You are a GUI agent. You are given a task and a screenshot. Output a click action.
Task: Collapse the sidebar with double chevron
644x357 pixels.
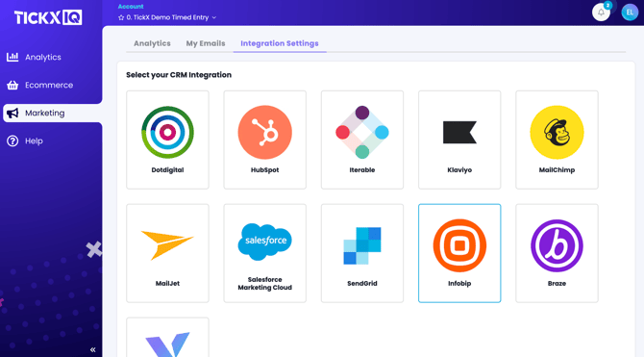pyautogui.click(x=93, y=349)
